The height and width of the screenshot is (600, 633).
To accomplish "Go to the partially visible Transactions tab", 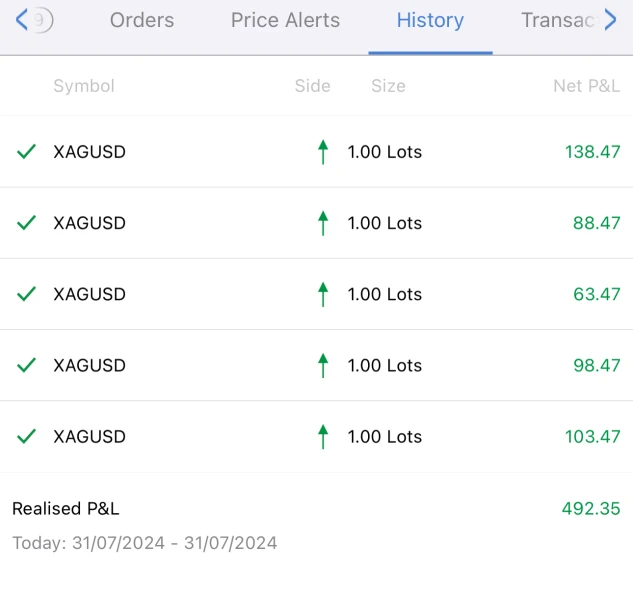I will (x=559, y=20).
